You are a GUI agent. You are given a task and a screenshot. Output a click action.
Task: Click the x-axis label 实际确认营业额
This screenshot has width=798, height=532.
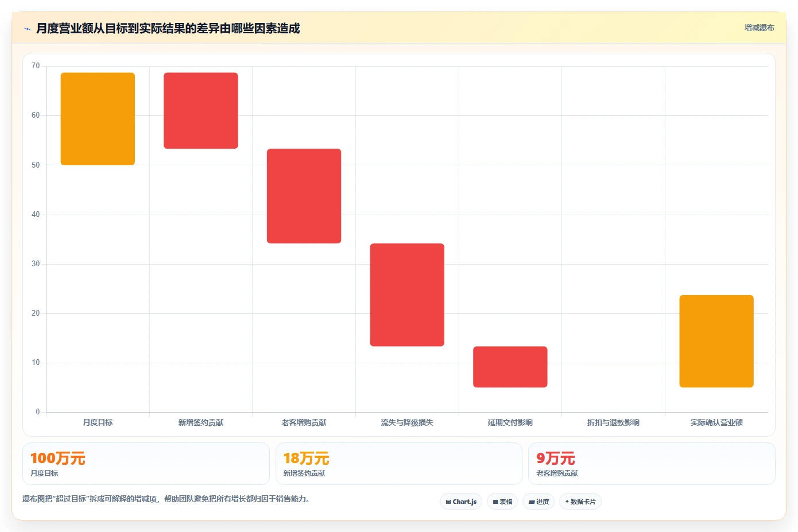click(x=716, y=422)
